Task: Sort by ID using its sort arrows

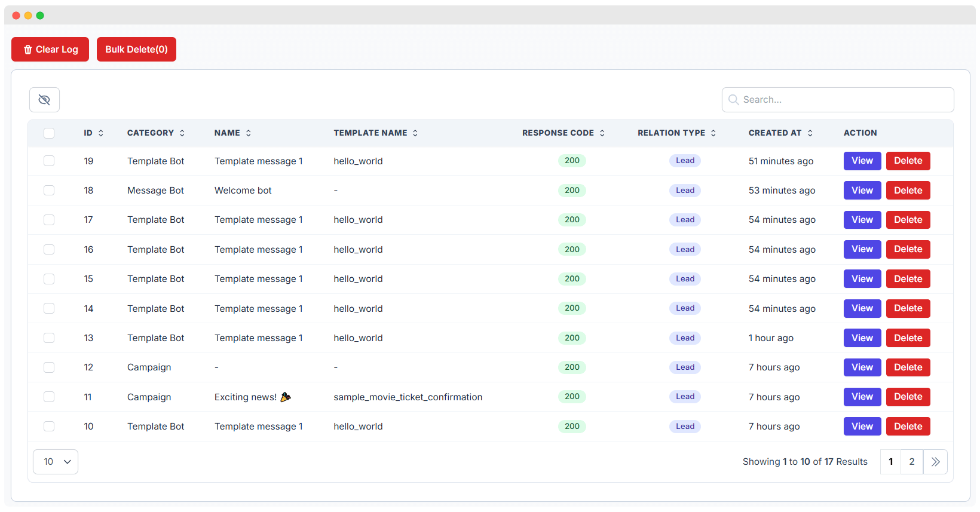Action: (x=101, y=133)
